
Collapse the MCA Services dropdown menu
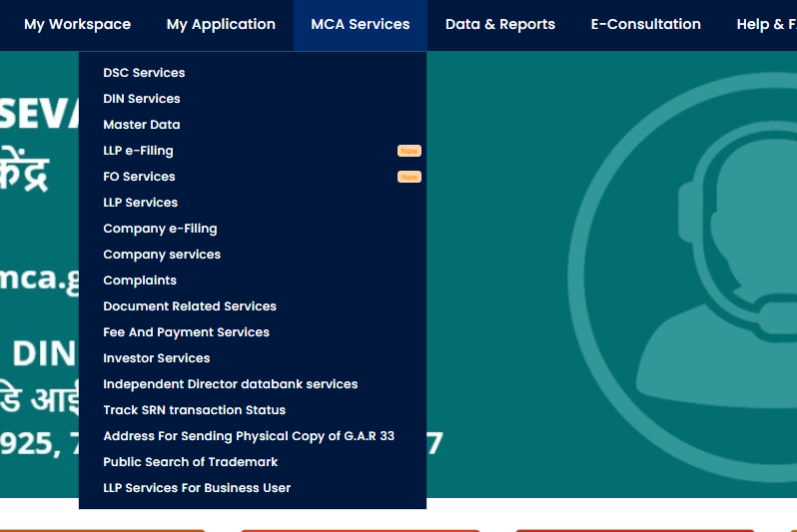[360, 24]
